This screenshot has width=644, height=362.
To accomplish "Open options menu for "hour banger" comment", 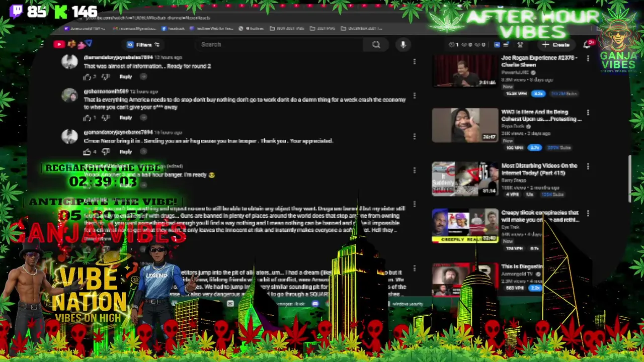I will click(x=414, y=170).
